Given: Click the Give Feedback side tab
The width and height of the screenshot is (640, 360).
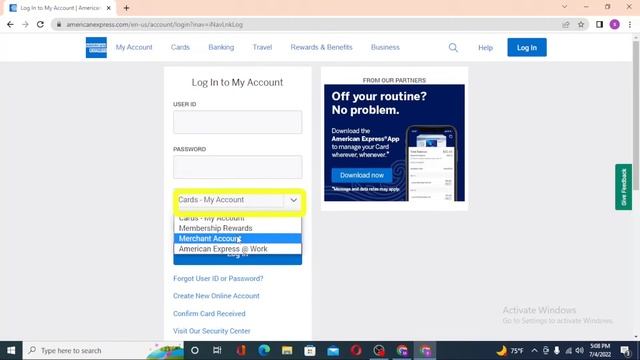Looking at the screenshot, I should (624, 187).
